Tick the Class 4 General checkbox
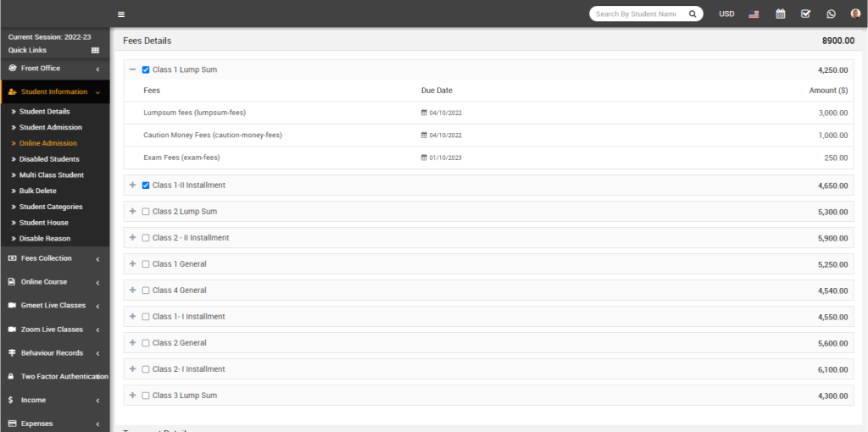The image size is (868, 432). (x=146, y=291)
